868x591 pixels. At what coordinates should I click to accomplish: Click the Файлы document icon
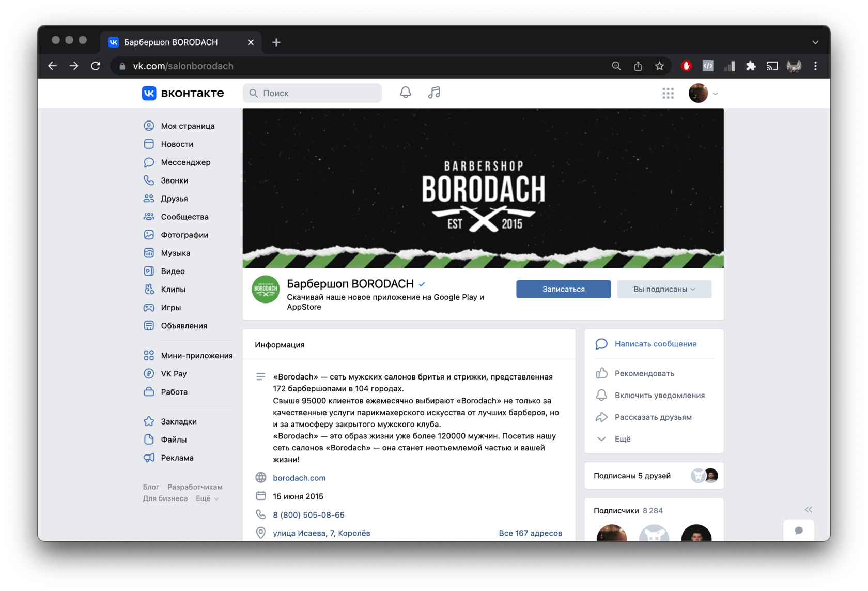149,440
